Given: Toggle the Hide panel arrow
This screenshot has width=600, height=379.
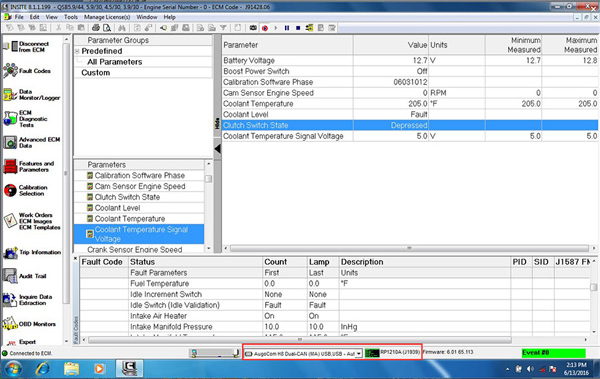Looking at the screenshot, I should coord(217,149).
